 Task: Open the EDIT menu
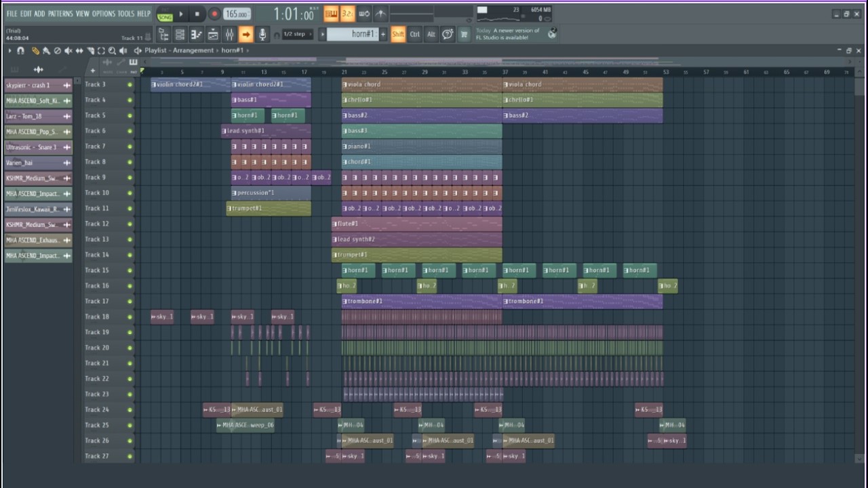click(x=26, y=14)
